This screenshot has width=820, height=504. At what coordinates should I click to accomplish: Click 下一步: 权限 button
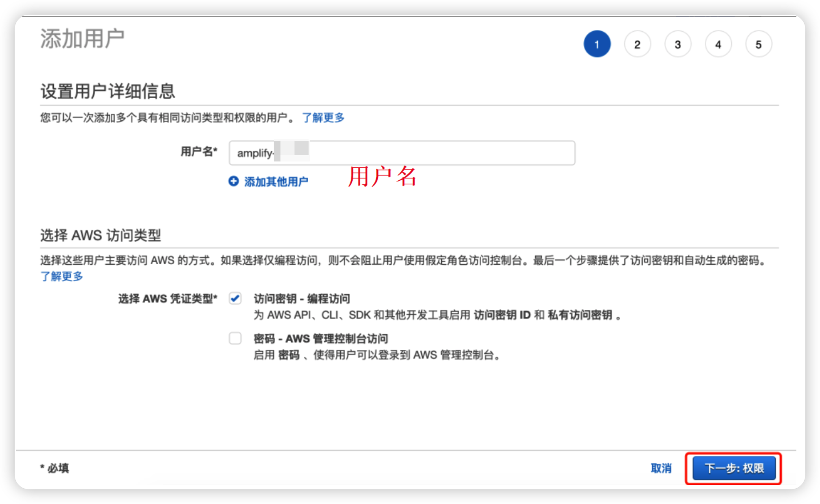(734, 468)
